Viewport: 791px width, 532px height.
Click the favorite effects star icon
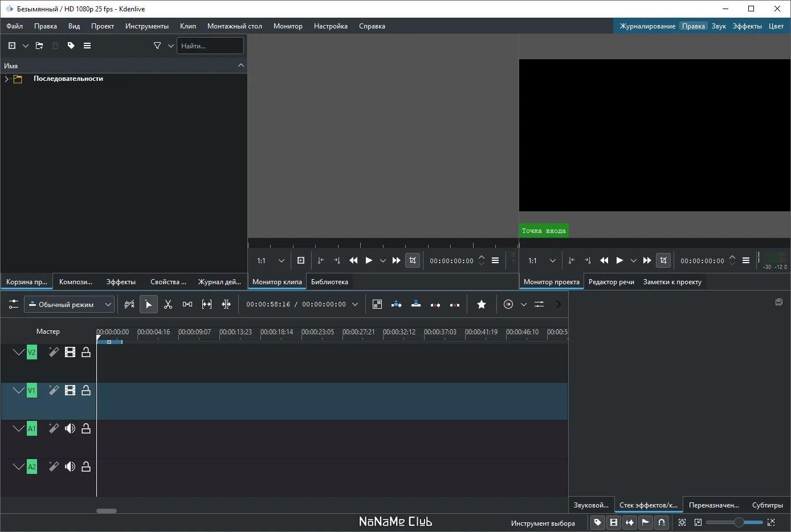[x=482, y=304]
